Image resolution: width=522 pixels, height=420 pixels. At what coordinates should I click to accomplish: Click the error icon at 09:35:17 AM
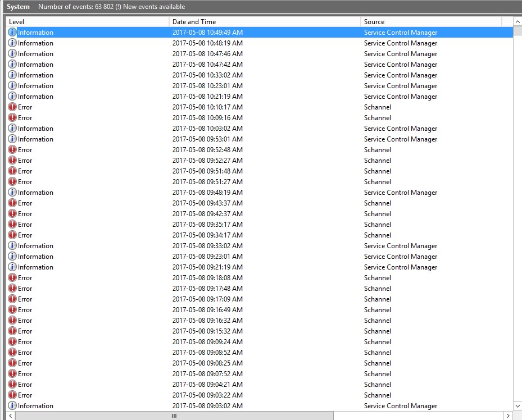click(x=12, y=224)
